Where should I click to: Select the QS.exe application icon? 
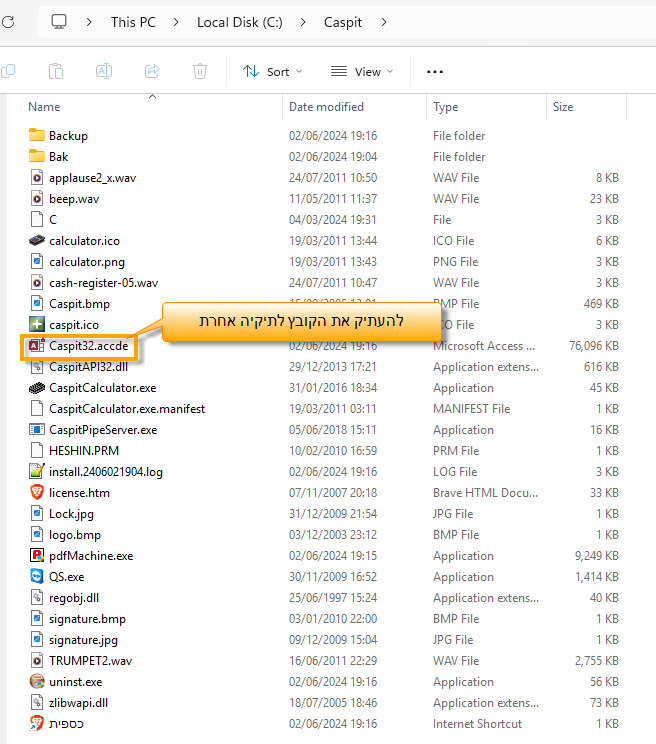[x=37, y=577]
